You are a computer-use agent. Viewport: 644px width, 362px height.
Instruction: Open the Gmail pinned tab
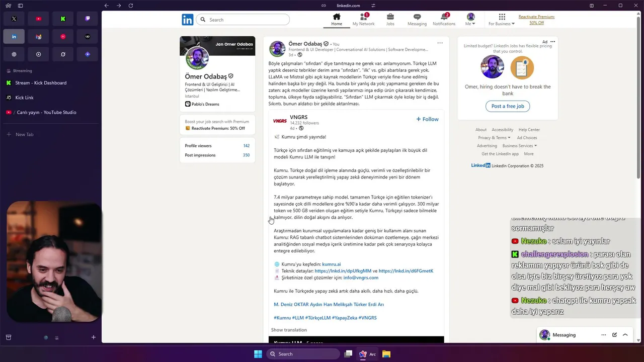coord(39,37)
